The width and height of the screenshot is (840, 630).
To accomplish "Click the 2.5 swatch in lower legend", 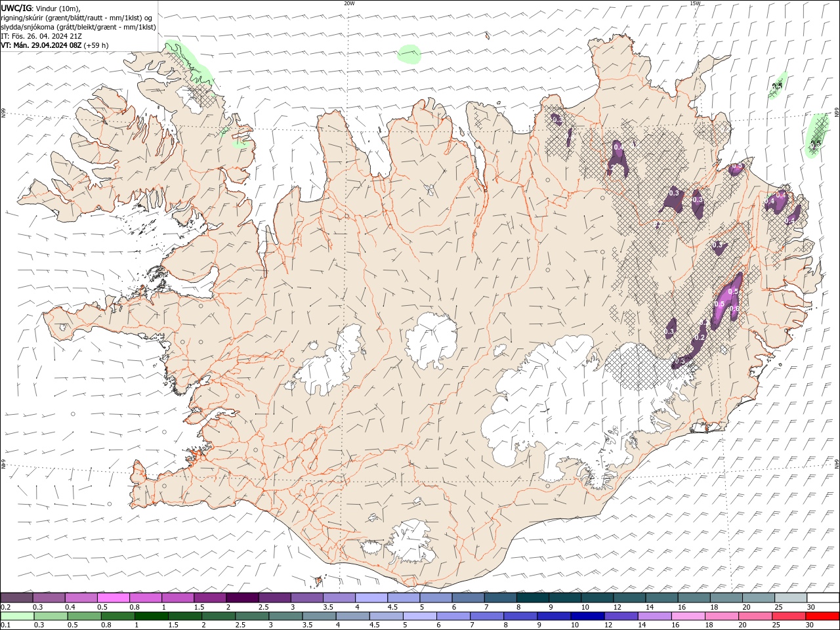I will (252, 616).
